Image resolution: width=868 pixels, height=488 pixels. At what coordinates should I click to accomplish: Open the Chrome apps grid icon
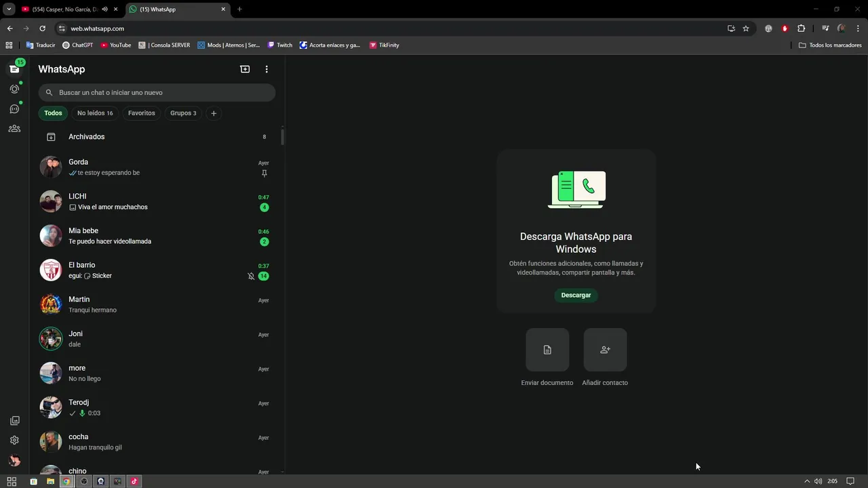(x=9, y=45)
